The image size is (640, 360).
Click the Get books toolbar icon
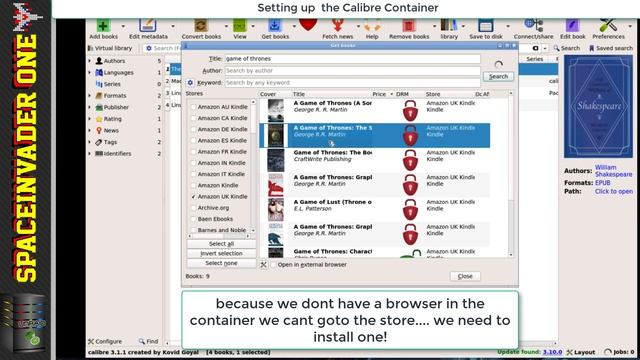(275, 26)
